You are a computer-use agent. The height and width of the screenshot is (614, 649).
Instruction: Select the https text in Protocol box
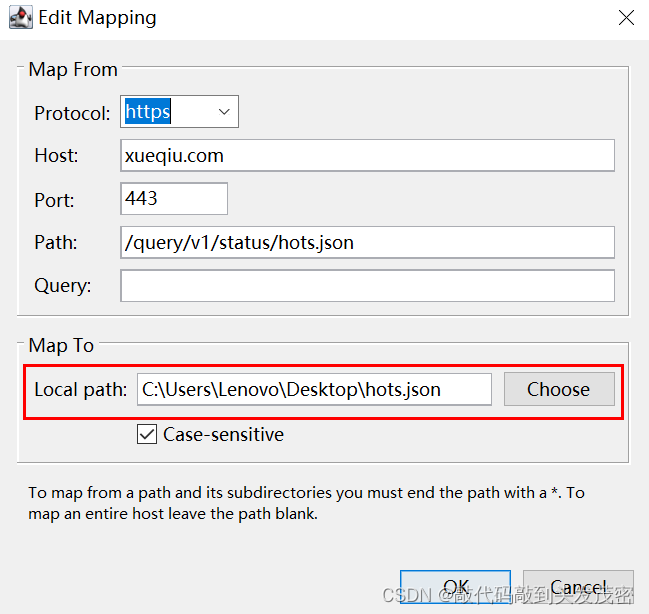(148, 111)
